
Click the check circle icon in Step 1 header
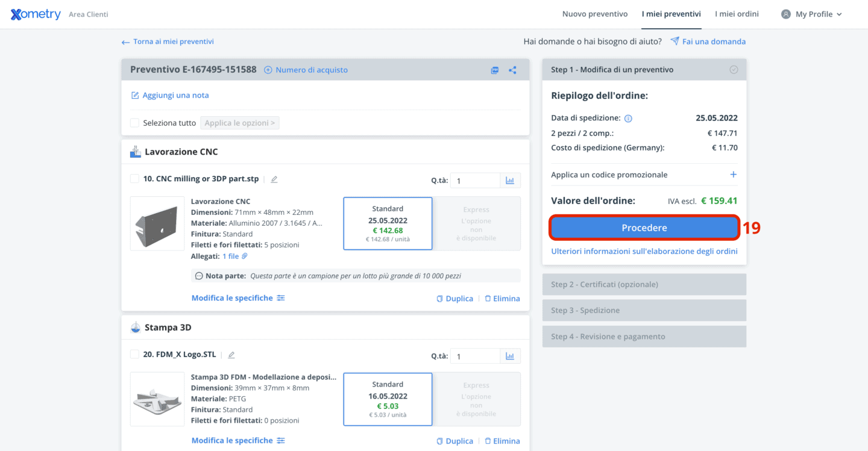pyautogui.click(x=734, y=70)
